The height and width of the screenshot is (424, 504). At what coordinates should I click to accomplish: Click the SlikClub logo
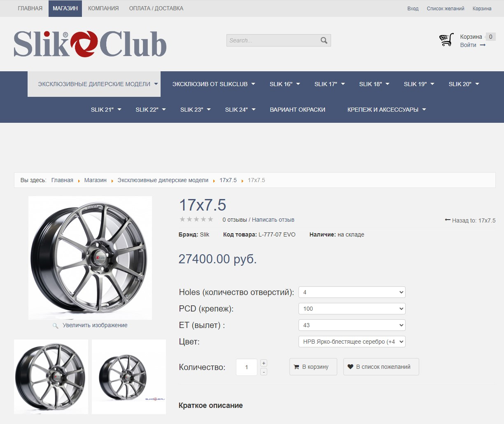90,44
